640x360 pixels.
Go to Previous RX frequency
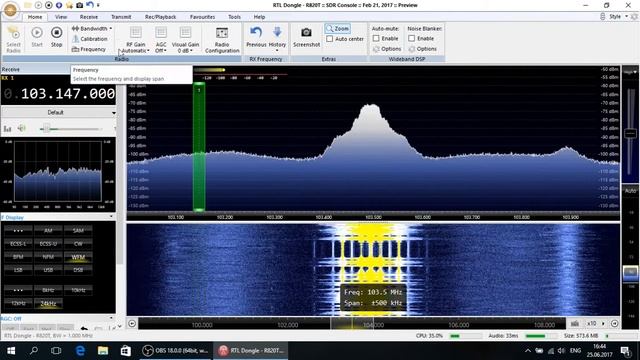(x=256, y=37)
